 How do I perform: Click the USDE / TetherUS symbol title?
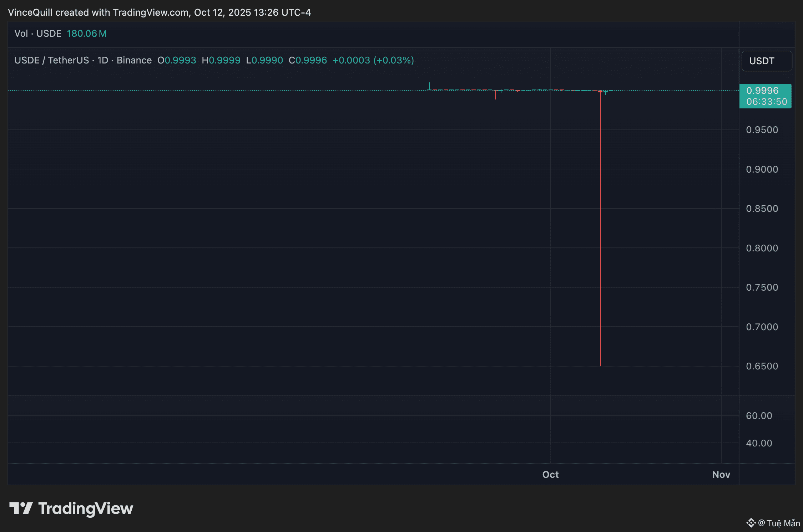[x=51, y=60]
